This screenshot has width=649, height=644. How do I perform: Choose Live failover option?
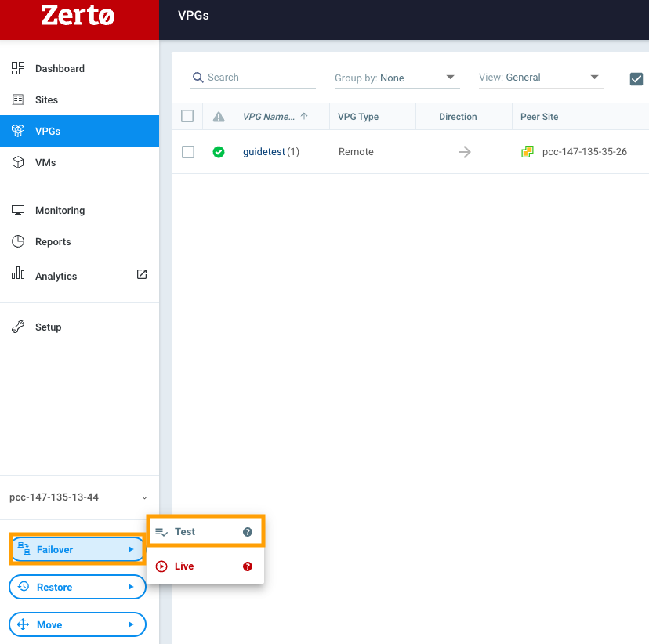(205, 566)
